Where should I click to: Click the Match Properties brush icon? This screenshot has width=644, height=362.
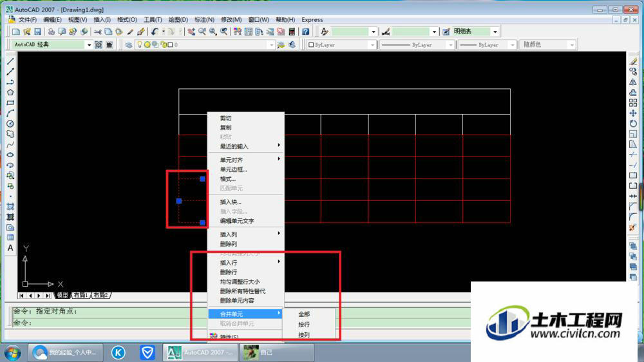click(x=130, y=32)
